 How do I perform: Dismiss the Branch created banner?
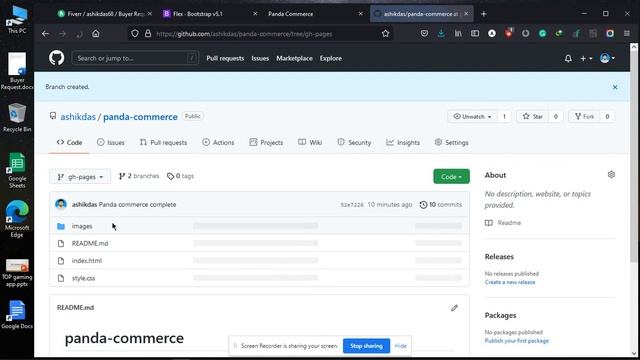point(615,87)
